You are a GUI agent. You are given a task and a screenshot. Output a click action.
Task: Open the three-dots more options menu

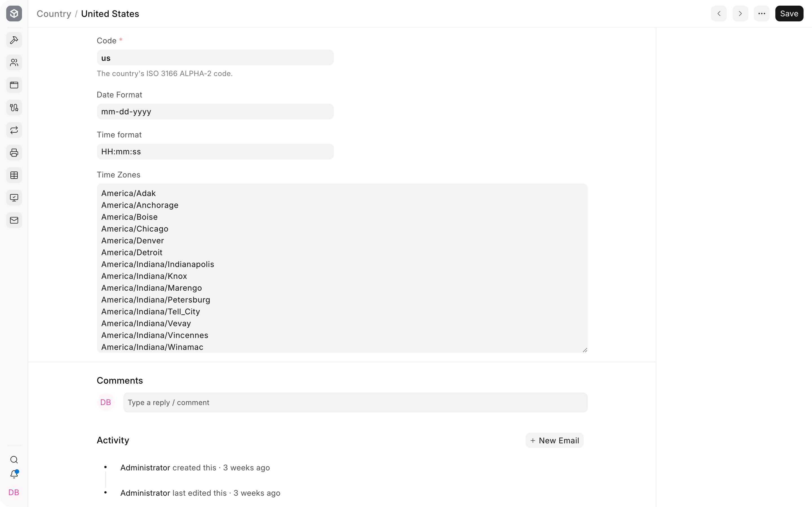[761, 14]
